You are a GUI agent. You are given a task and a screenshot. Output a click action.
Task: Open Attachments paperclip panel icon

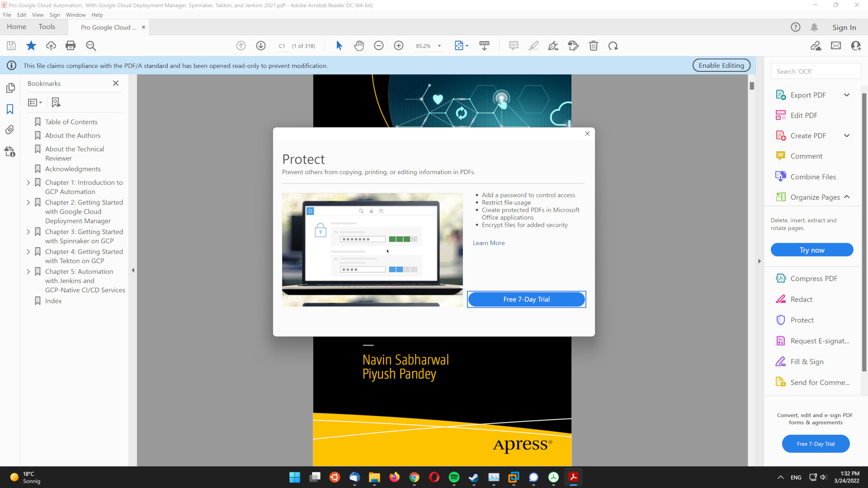(x=10, y=130)
